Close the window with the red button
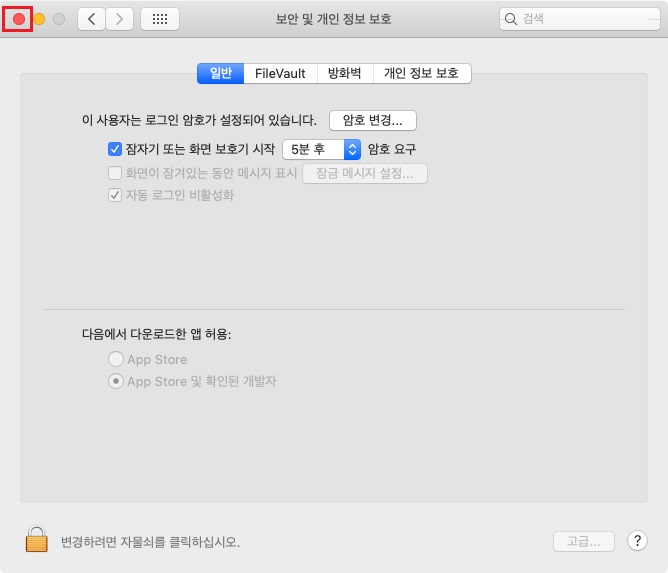668x573 pixels. [x=19, y=19]
